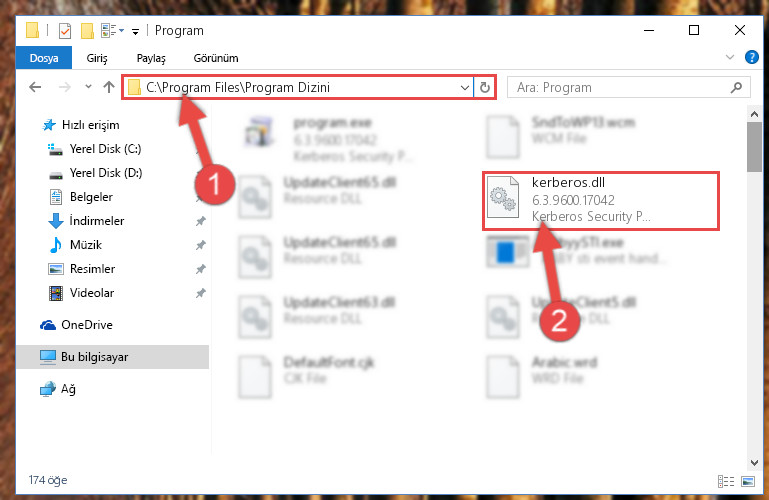Expand the address bar history dropdown
769x500 pixels.
[x=464, y=88]
